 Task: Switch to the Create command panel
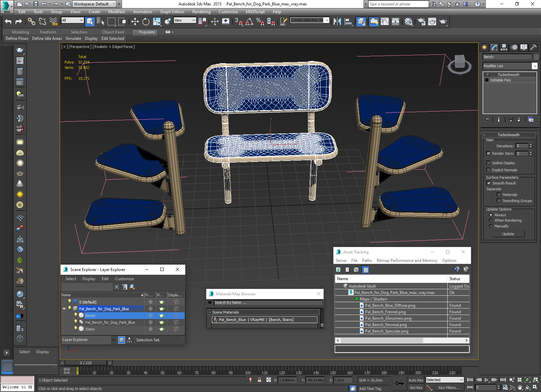485,47
